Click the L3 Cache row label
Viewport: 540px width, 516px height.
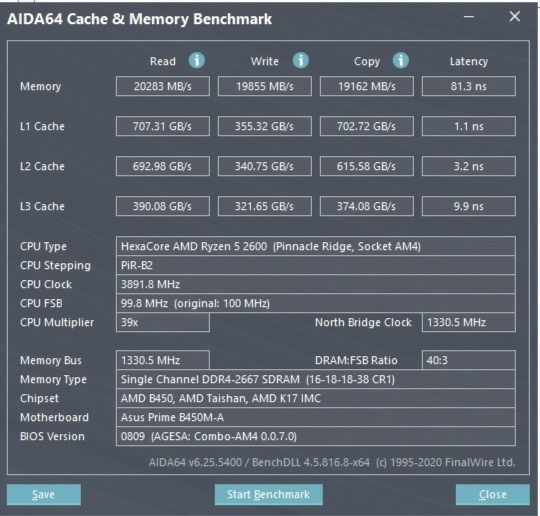[42, 206]
